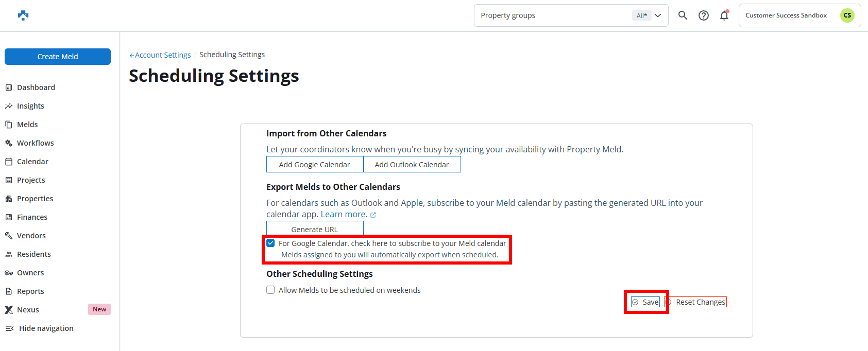Click the Property Meld logo icon
Screen dimensions: 868x351
click(x=23, y=15)
